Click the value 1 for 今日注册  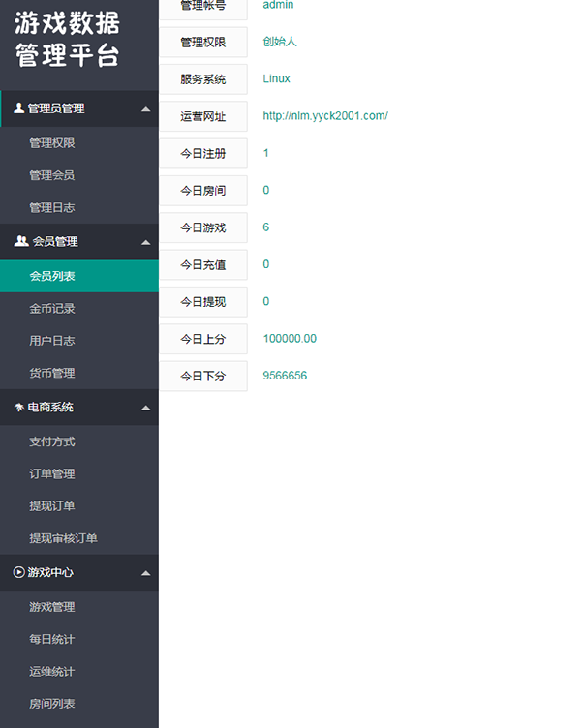pyautogui.click(x=265, y=153)
